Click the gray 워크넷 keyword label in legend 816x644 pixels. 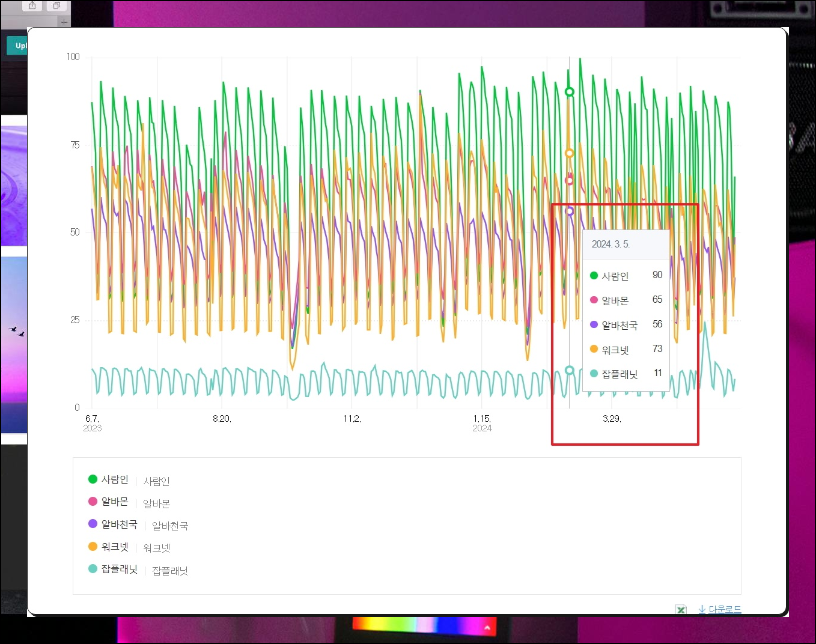157,548
